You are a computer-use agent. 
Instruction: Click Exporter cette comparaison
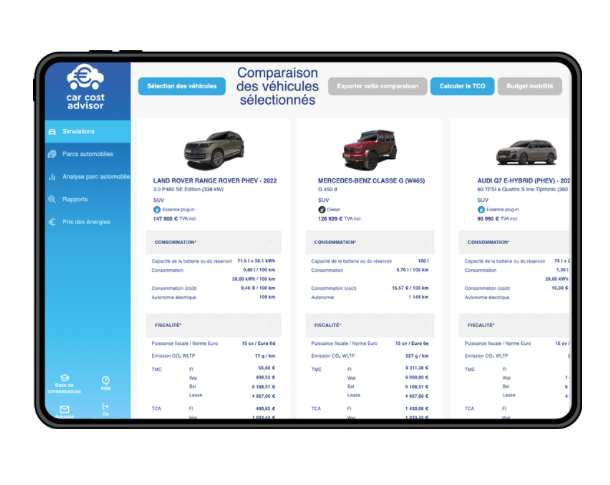point(377,86)
